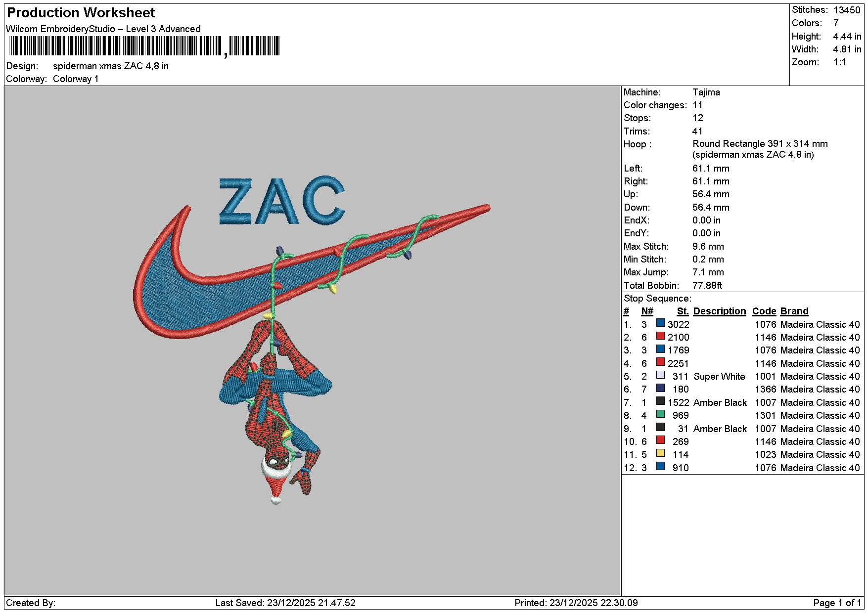Click the black swatch in stop row 7

pyautogui.click(x=660, y=401)
